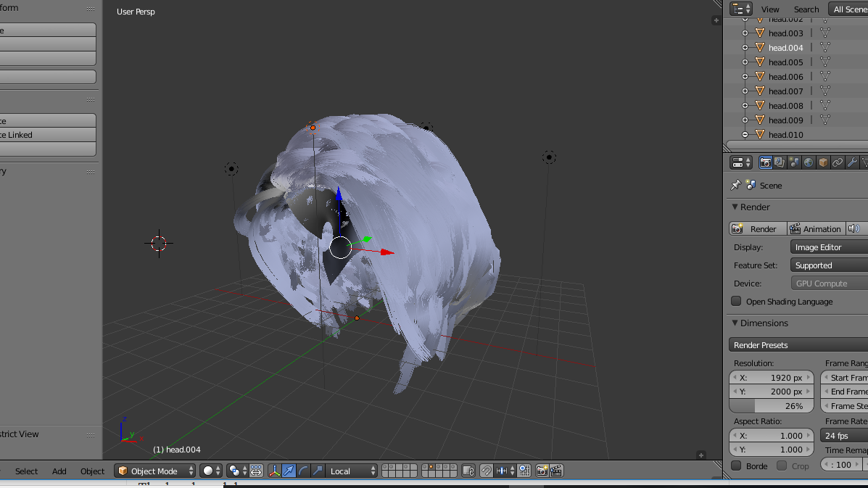Open the Device GPU Compute dropdown
This screenshot has width=868, height=488.
(830, 284)
